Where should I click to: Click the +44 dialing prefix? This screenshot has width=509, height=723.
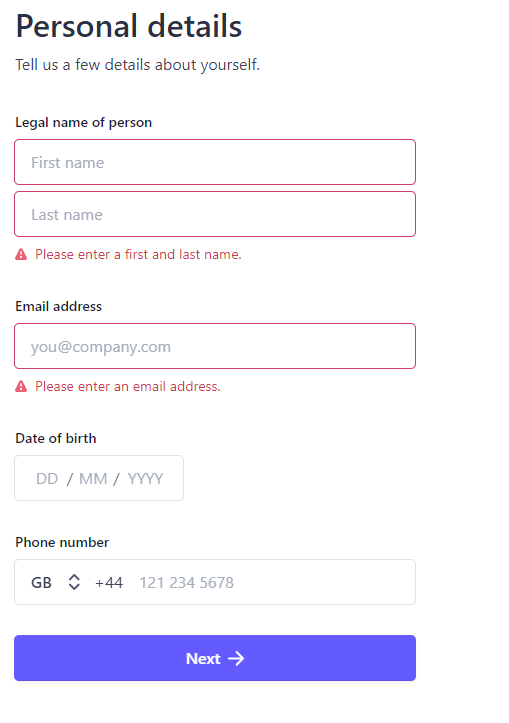(109, 583)
